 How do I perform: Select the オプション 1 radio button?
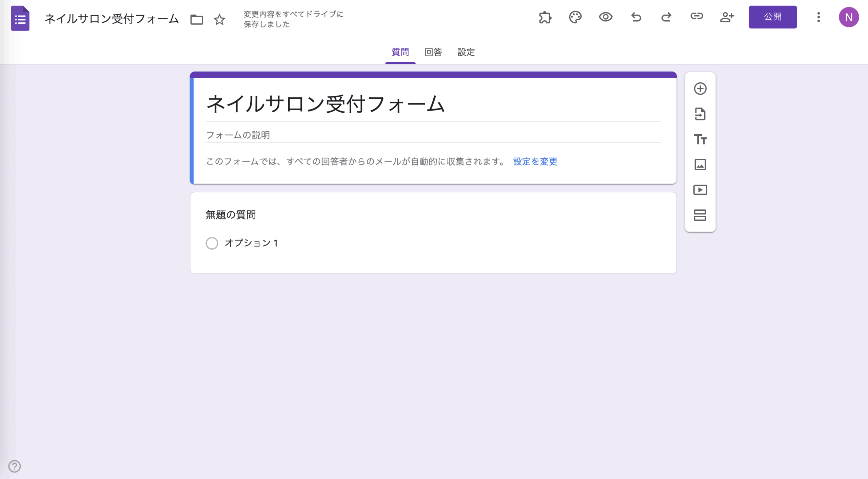click(x=212, y=243)
